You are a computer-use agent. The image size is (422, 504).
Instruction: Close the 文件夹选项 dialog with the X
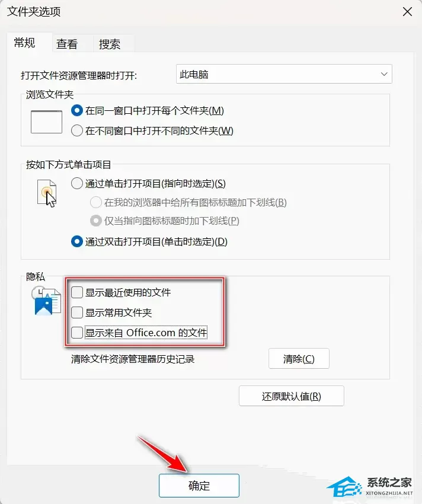point(407,12)
